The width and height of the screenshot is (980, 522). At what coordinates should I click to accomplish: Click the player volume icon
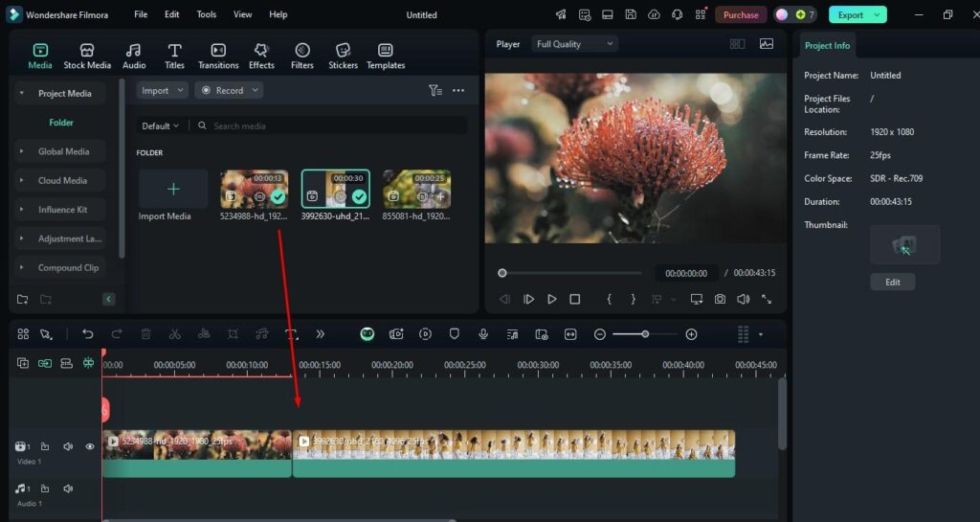[x=743, y=300]
